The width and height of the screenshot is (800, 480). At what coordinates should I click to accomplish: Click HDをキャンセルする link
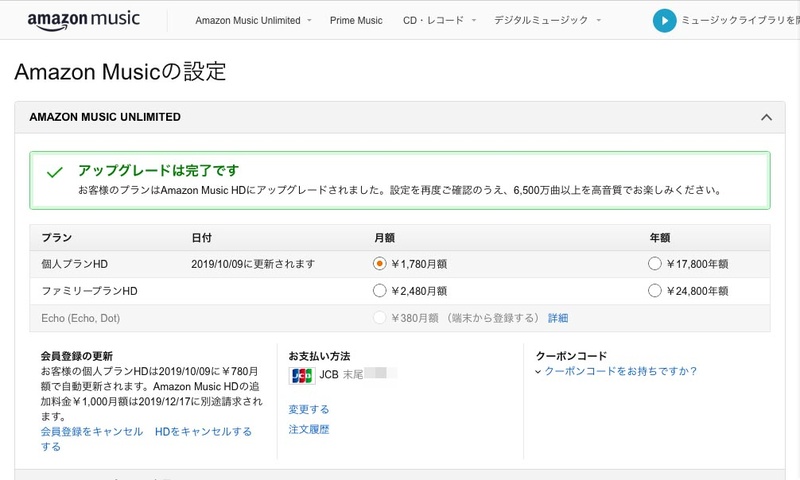point(204,432)
